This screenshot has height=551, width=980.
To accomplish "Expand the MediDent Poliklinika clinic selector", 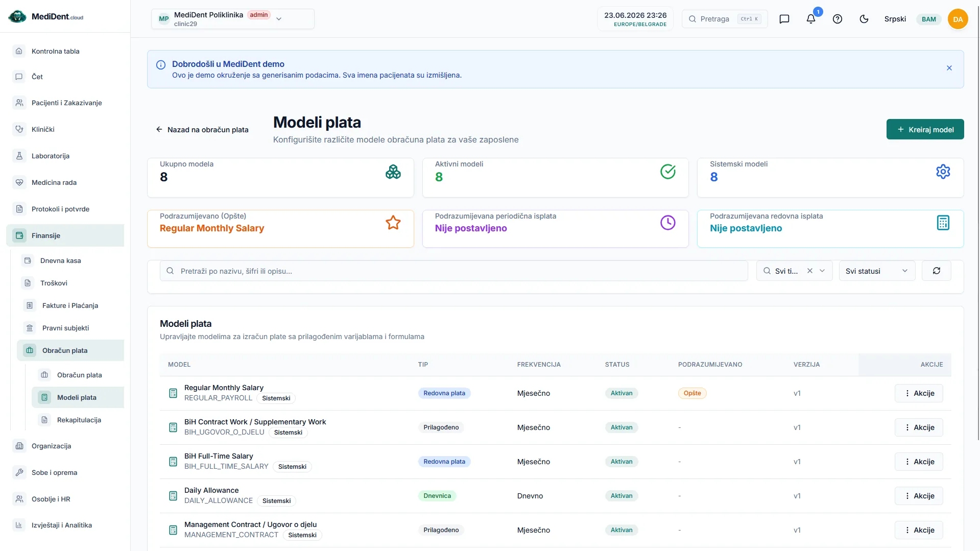I will point(233,19).
